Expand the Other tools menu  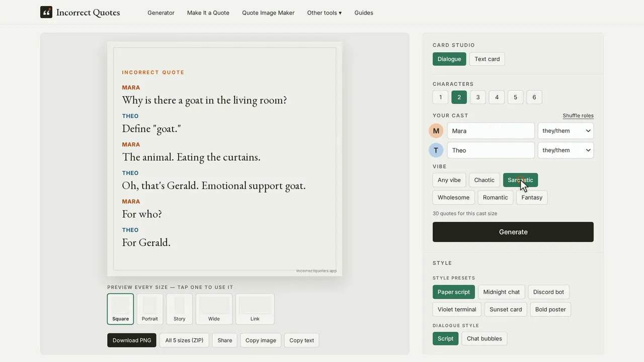tap(325, 13)
